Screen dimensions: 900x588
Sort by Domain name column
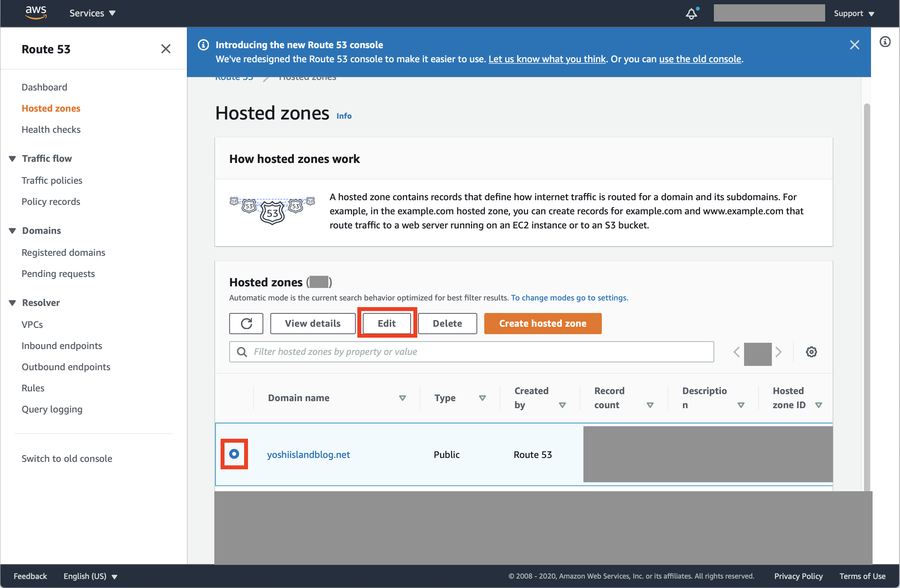coord(402,398)
